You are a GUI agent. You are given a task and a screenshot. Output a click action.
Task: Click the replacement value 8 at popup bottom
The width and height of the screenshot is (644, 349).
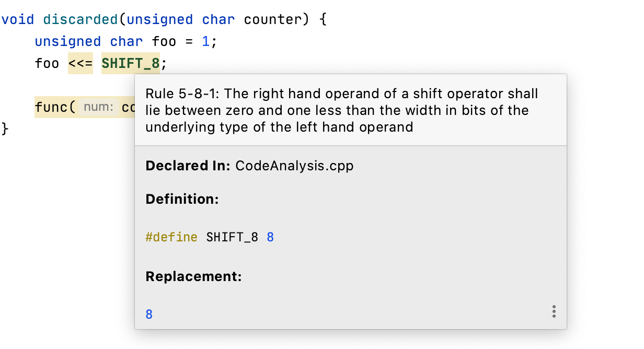click(149, 315)
